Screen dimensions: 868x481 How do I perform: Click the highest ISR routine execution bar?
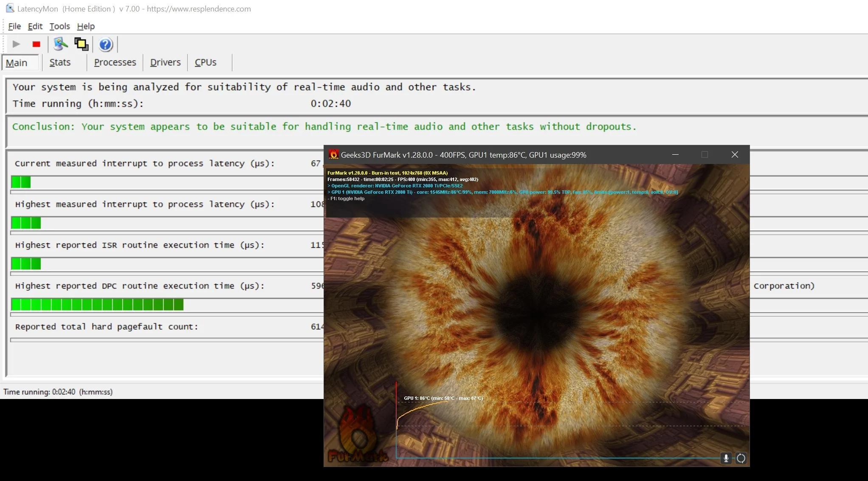(26, 264)
